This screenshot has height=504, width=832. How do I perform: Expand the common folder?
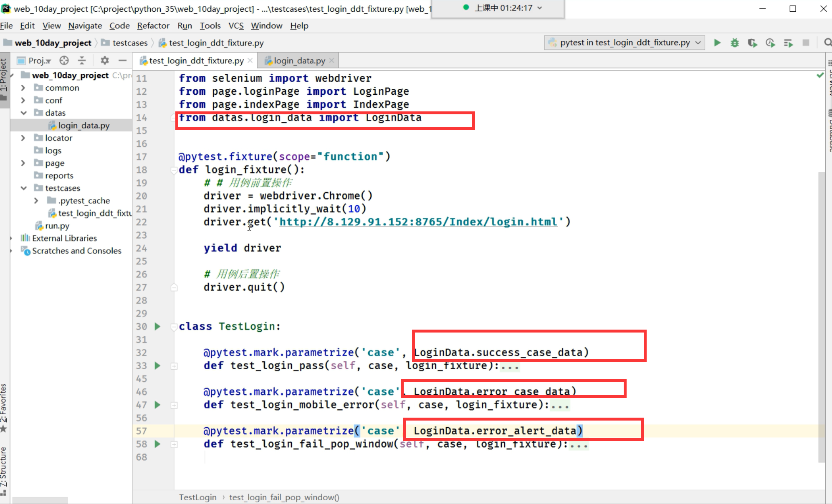(x=23, y=88)
